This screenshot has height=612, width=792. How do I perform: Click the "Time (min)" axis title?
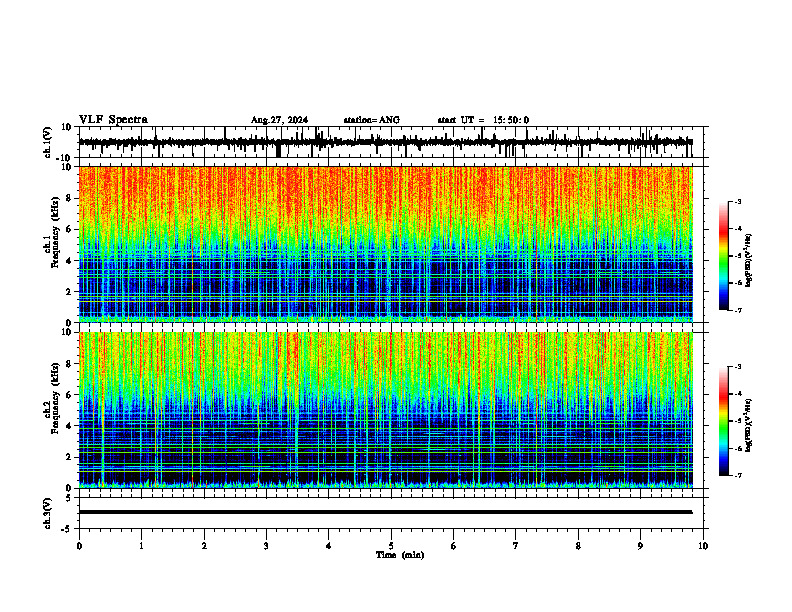400,555
